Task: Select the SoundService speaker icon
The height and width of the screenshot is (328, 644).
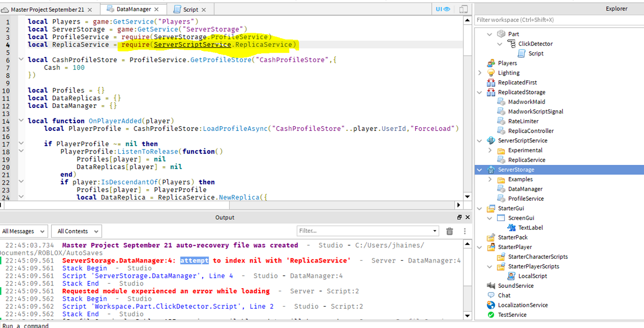Action: click(490, 285)
